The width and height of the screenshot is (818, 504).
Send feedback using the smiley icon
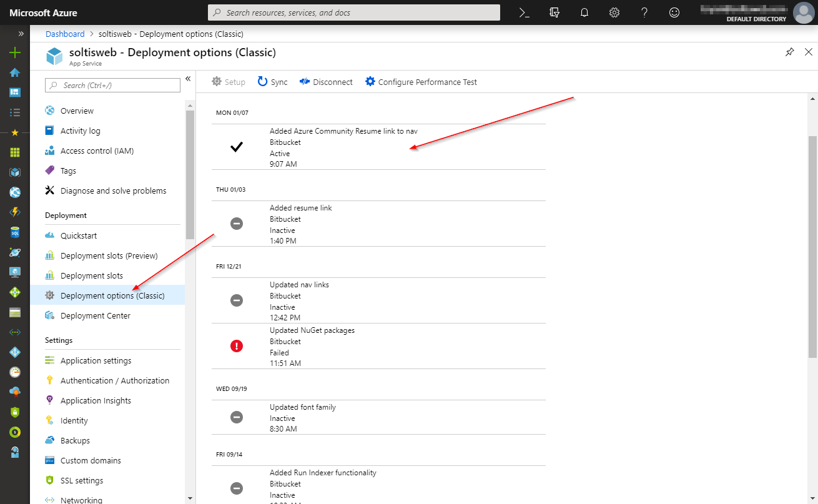(674, 12)
